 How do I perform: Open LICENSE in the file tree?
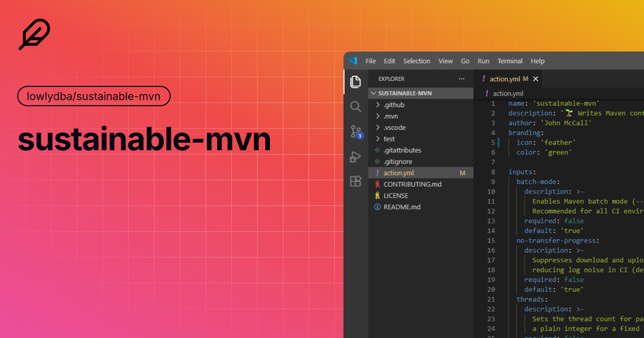[421, 195]
